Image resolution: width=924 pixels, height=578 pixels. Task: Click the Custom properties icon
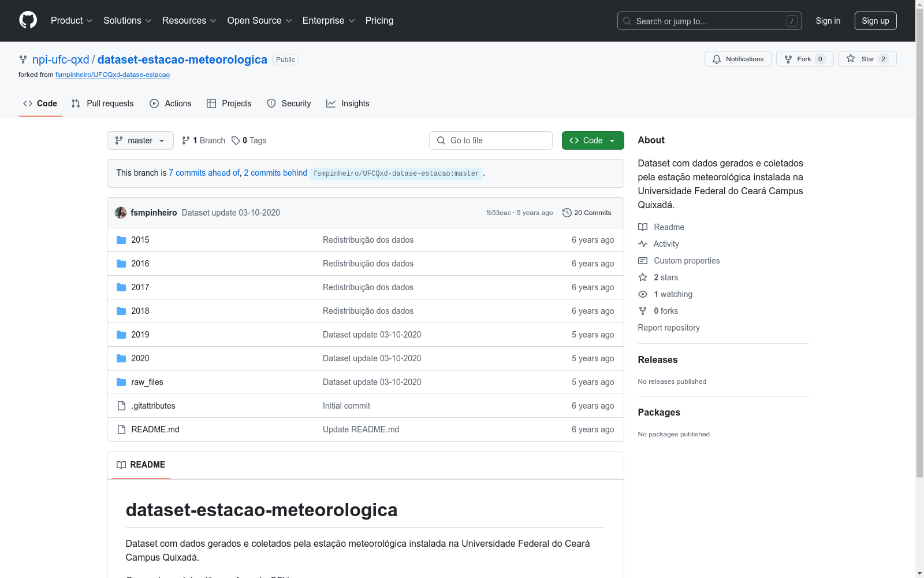(x=643, y=261)
